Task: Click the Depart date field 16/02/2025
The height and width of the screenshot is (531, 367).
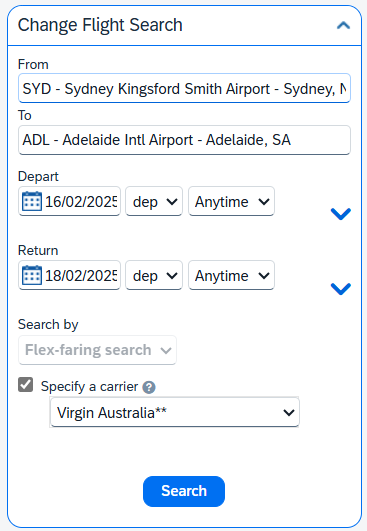Action: coord(69,201)
